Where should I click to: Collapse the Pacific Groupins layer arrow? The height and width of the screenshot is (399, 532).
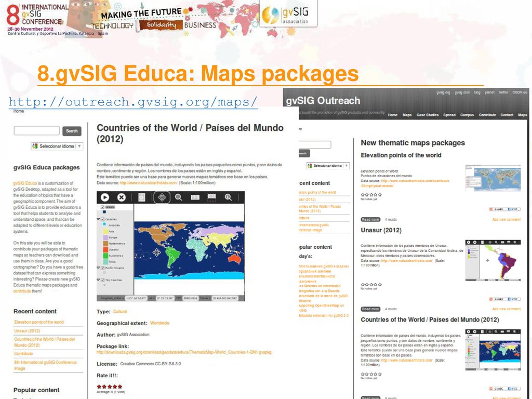coord(98,268)
